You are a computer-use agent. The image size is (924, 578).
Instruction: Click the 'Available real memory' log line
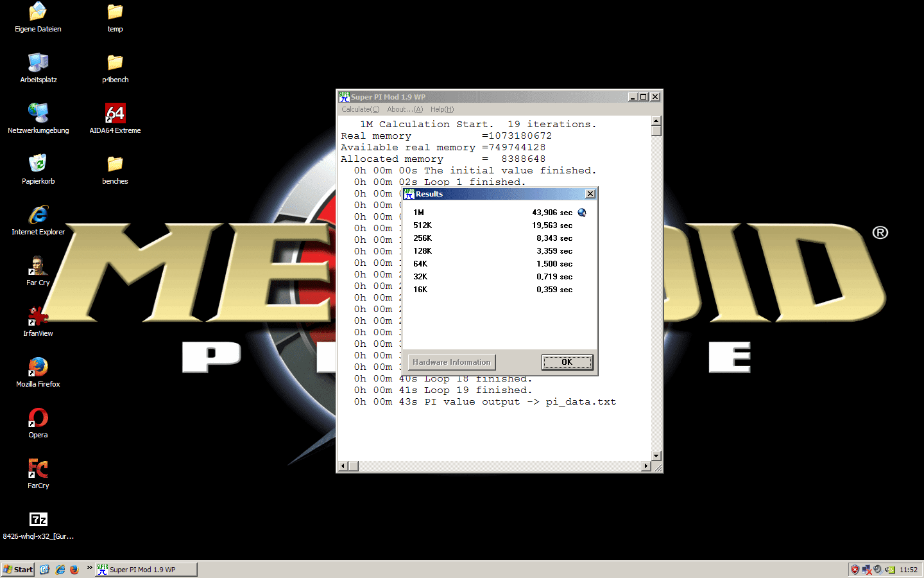(443, 148)
